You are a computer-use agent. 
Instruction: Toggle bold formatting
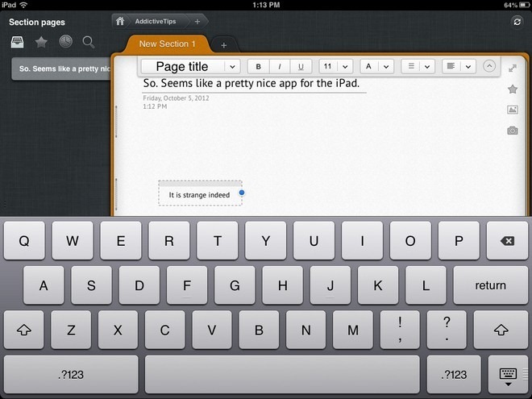pos(258,66)
